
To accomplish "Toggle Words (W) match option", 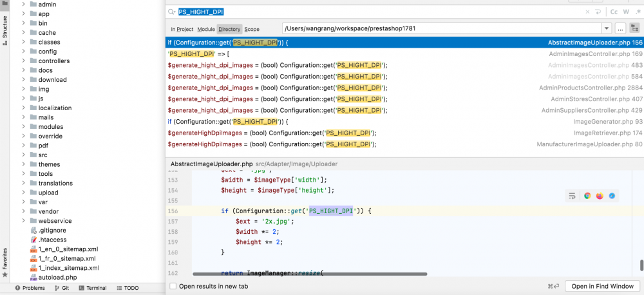I will [x=627, y=12].
